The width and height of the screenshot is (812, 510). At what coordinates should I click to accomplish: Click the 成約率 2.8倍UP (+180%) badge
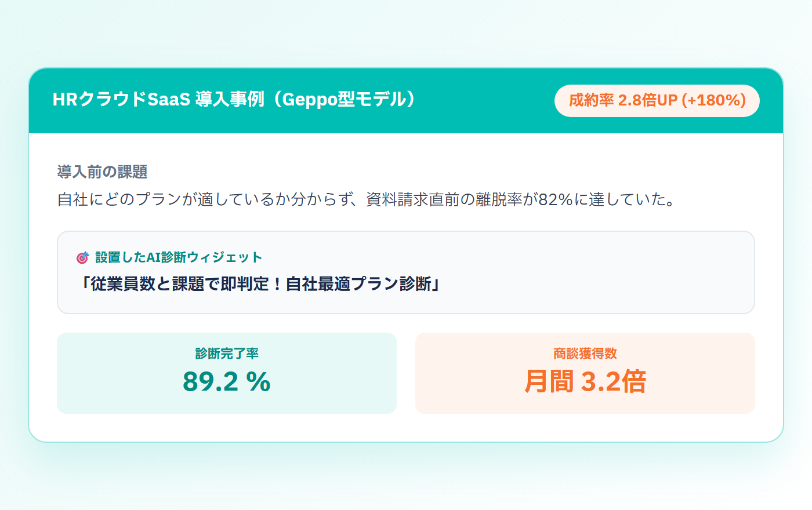tap(657, 100)
